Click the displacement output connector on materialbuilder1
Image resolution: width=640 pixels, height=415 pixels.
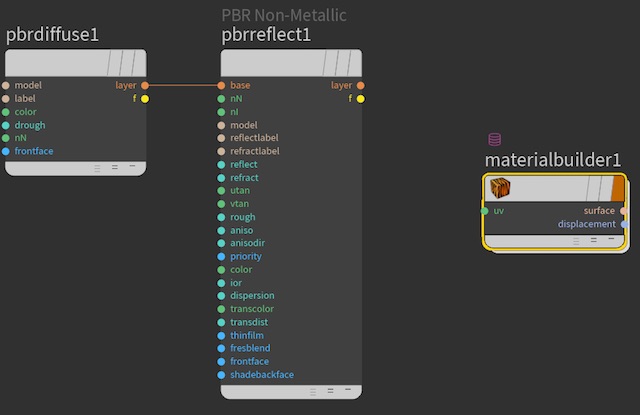click(x=624, y=224)
